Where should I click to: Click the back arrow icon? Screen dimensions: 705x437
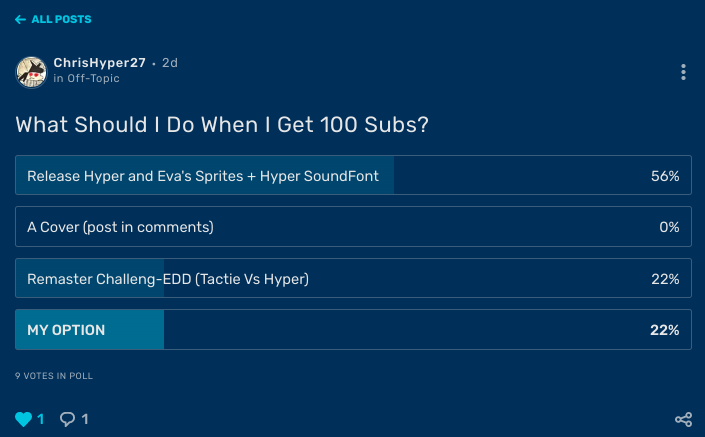(20, 19)
